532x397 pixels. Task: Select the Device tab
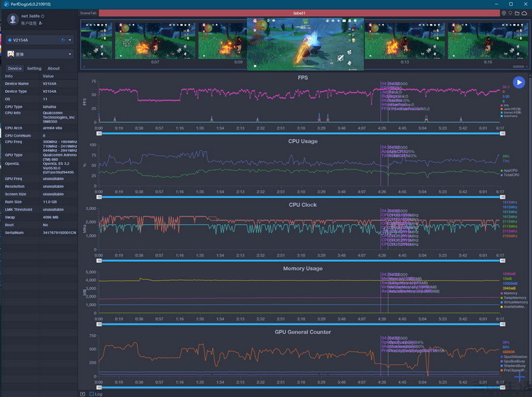14,69
